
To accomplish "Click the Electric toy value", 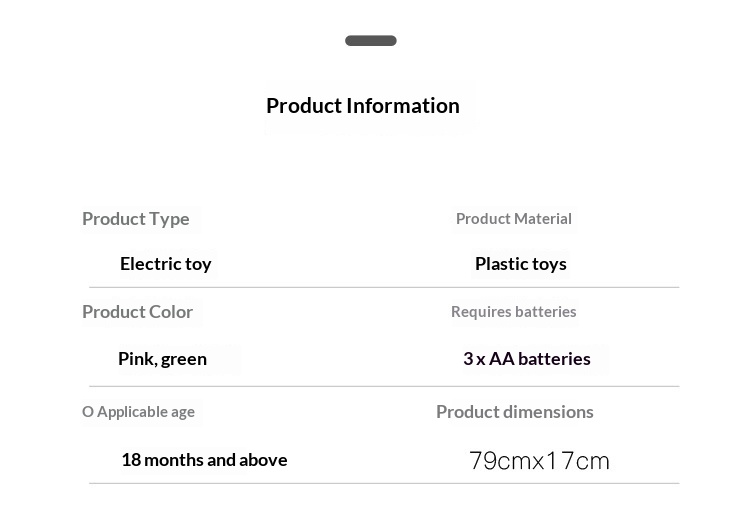I will pyautogui.click(x=166, y=264).
